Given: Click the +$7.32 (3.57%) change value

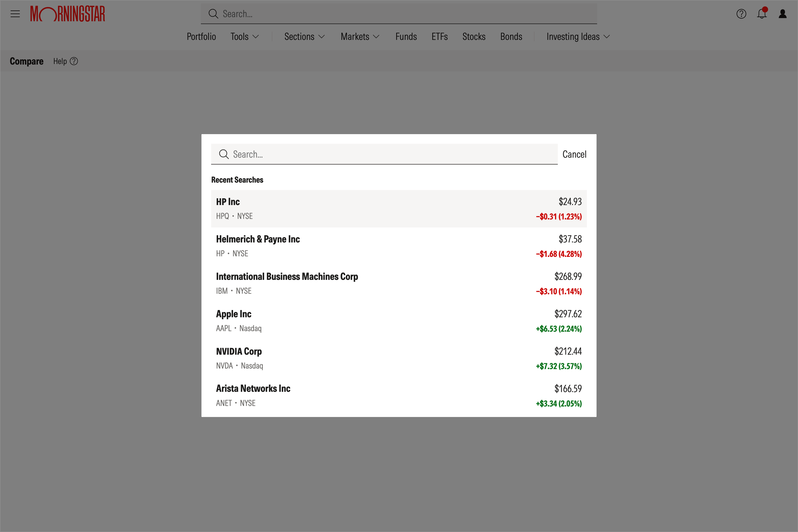Looking at the screenshot, I should [x=559, y=366].
